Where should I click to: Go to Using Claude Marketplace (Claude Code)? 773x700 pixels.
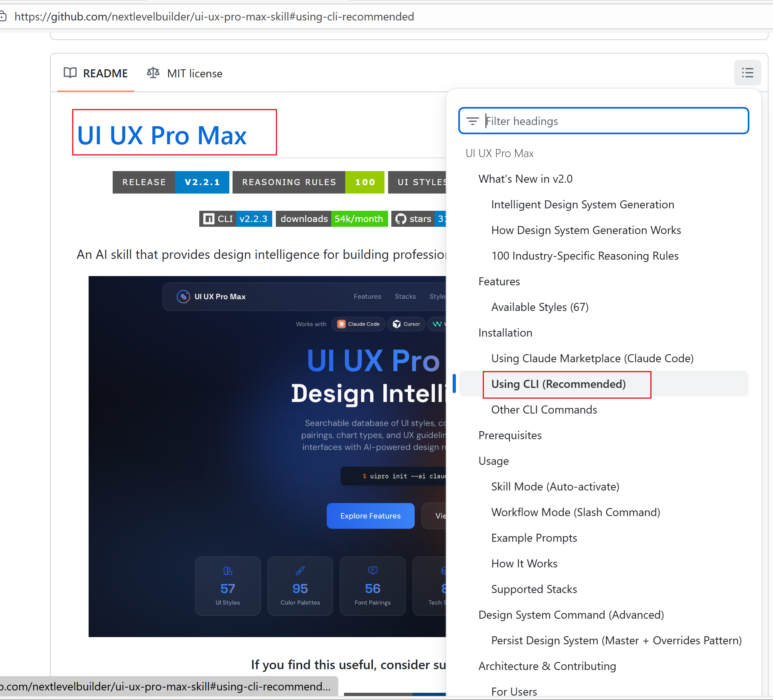[592, 358]
